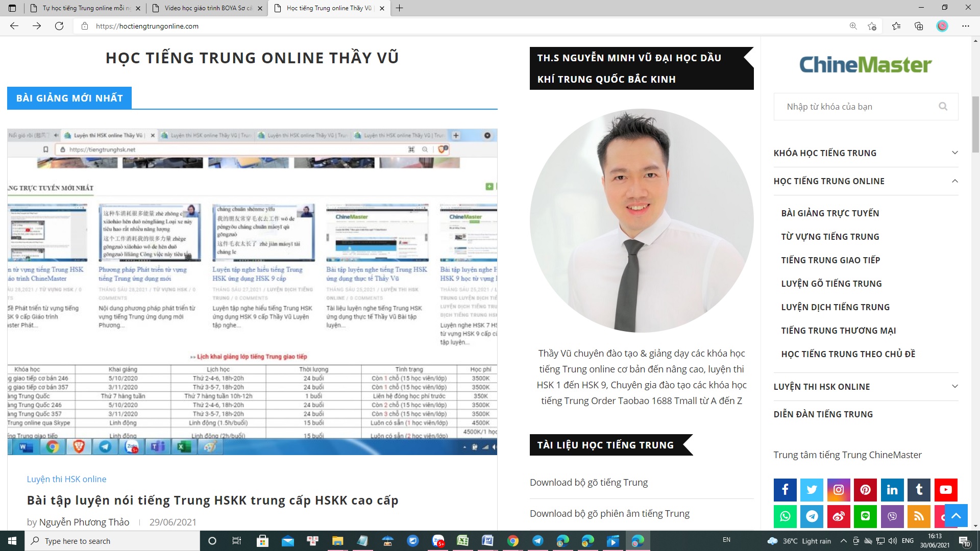Viewport: 980px width, 551px height.
Task: Click the blue scroll-to-top arrow button
Action: pos(956,516)
